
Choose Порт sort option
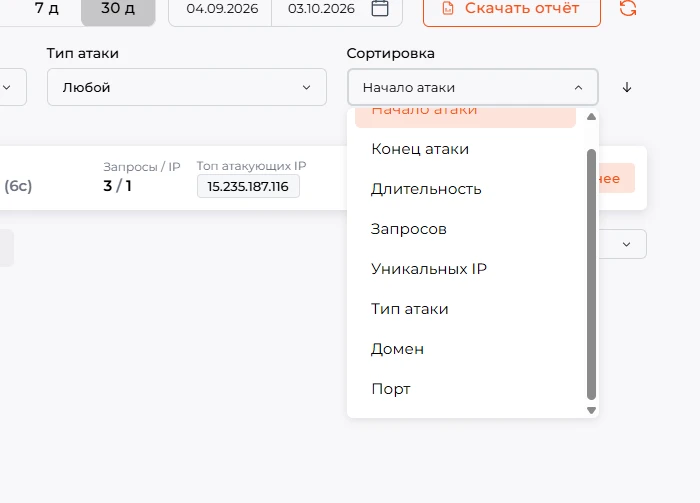(465, 389)
